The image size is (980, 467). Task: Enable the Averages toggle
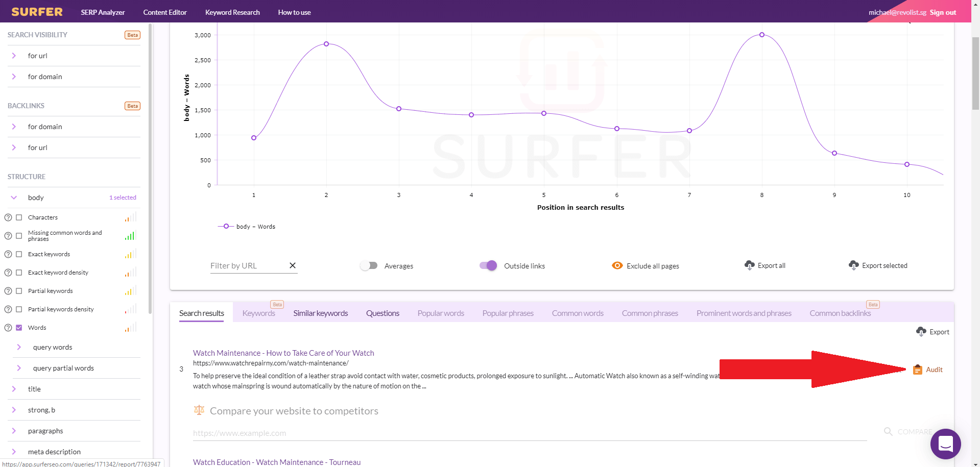(369, 265)
